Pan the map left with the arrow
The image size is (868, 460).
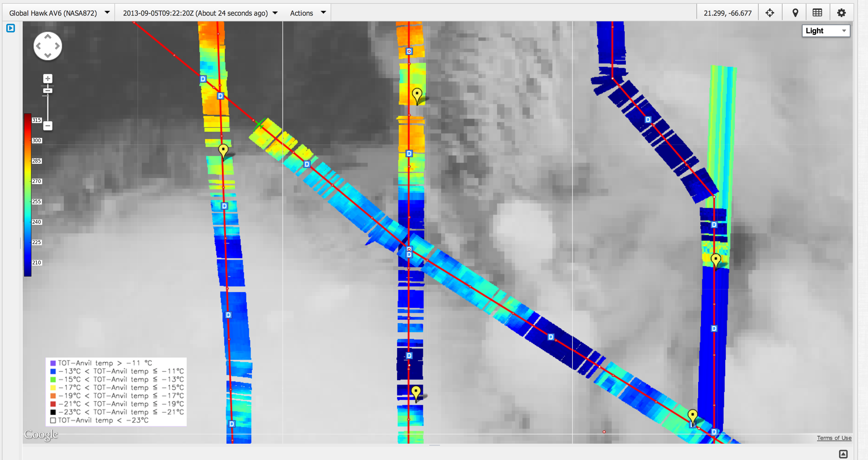(x=38, y=46)
